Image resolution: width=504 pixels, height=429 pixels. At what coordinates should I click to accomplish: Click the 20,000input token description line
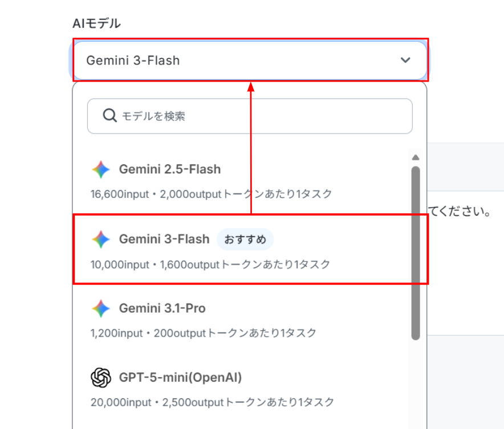[212, 402]
